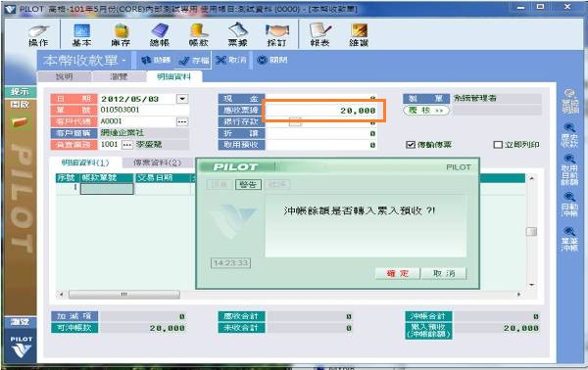Click the 覆核 >> button

[x=426, y=111]
